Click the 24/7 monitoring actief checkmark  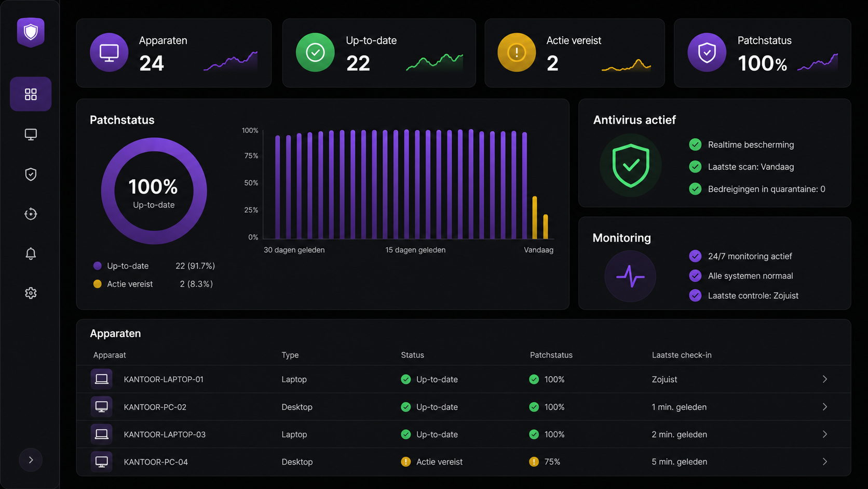point(695,256)
